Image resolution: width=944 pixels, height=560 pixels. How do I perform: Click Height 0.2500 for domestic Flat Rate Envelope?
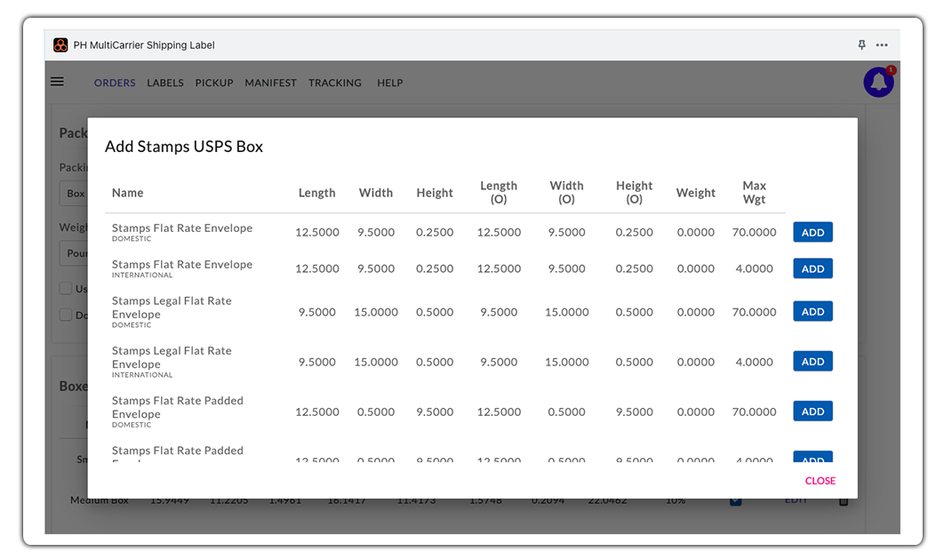(x=435, y=232)
